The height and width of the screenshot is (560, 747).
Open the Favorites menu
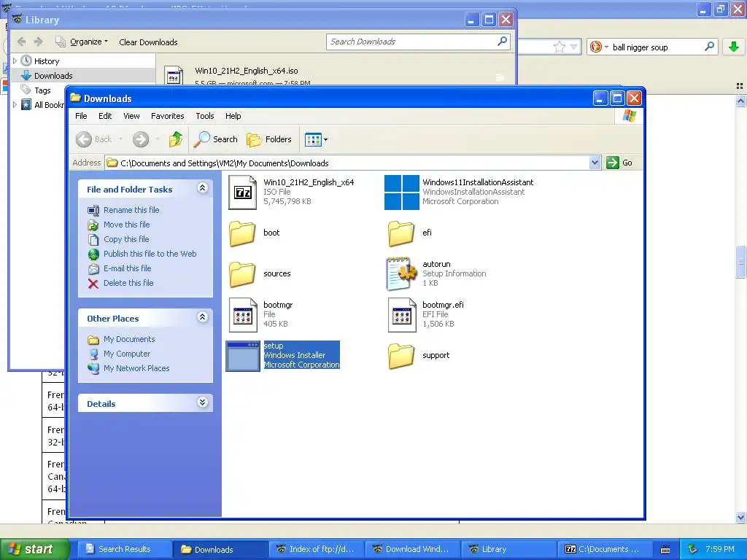tap(167, 116)
